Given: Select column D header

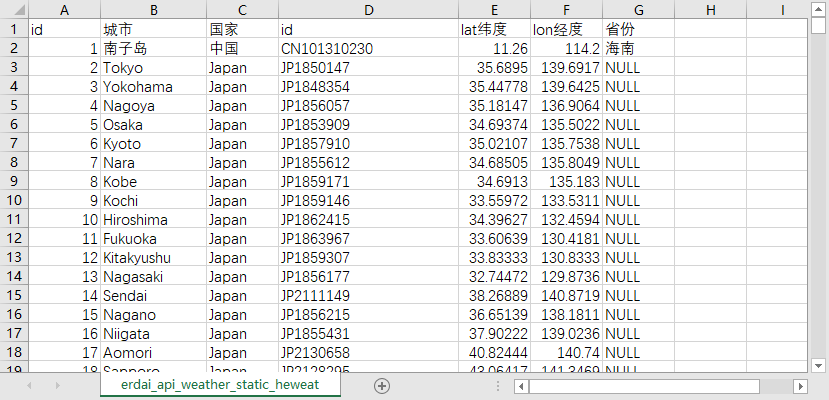Looking at the screenshot, I should pyautogui.click(x=368, y=10).
